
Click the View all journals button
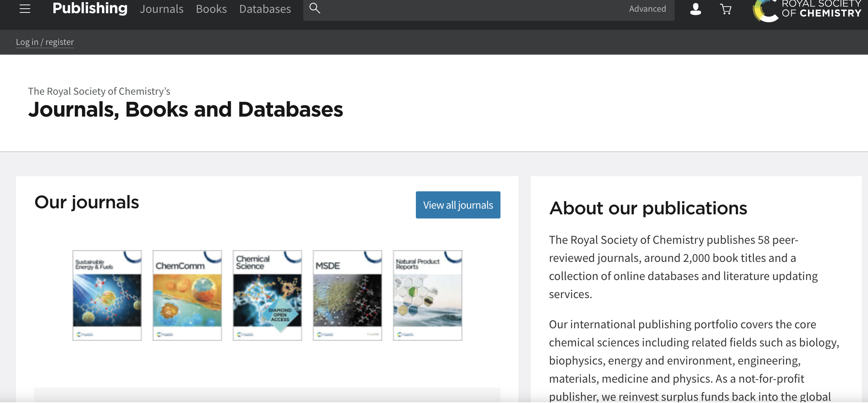pos(458,205)
